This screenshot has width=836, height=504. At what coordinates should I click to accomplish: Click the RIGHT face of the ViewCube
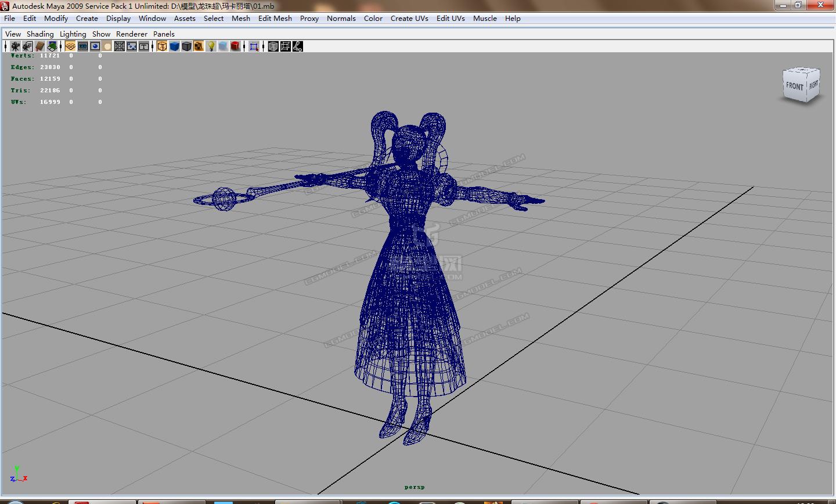813,85
